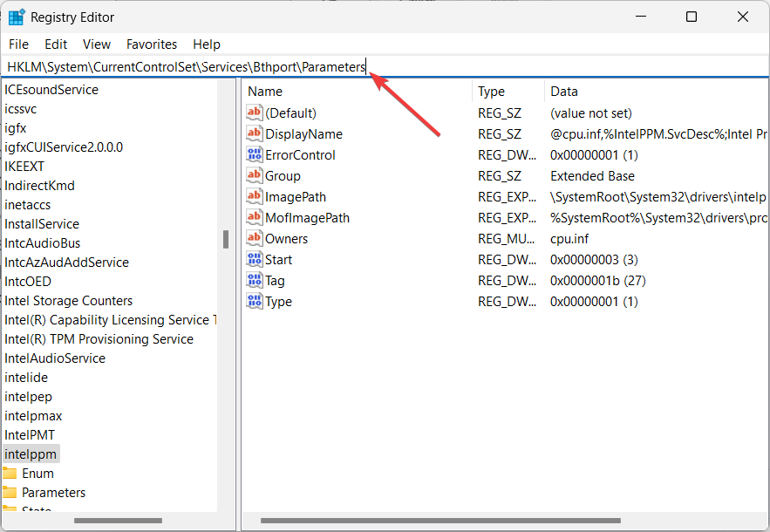Select the IntelPMT key
Screen dimensions: 770x532
(x=30, y=434)
